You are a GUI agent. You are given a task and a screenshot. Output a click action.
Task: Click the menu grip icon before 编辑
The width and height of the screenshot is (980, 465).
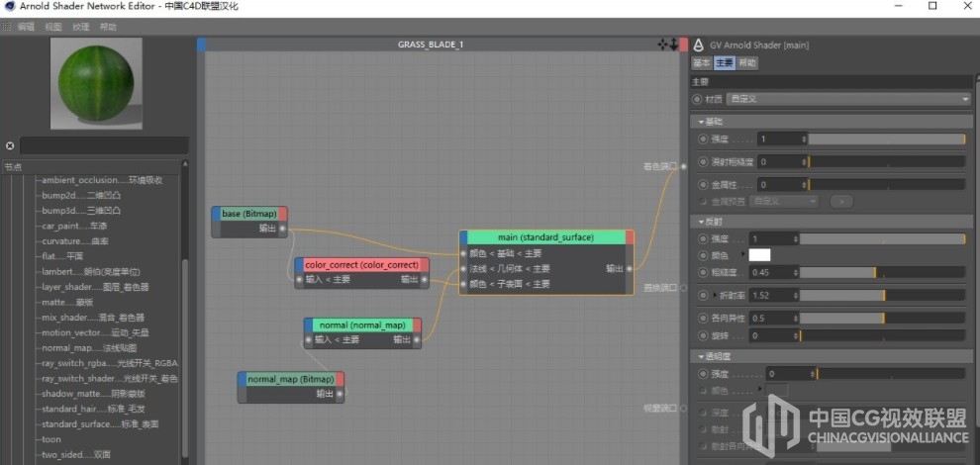(7, 27)
